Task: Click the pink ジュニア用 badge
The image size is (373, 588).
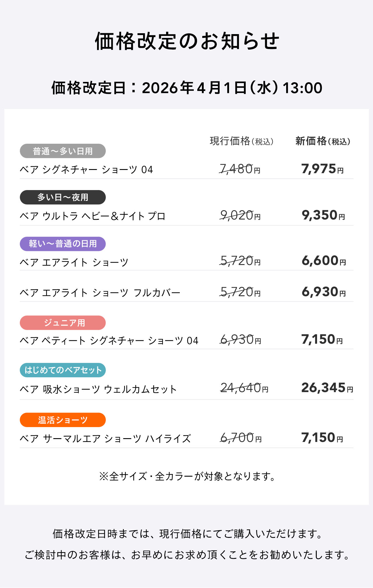Action: (63, 323)
